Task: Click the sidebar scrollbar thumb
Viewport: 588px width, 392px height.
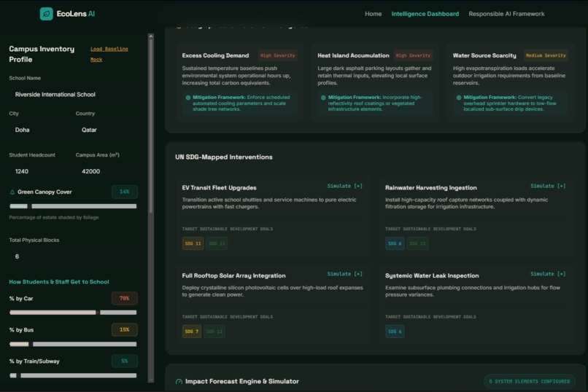Action: coord(151,126)
